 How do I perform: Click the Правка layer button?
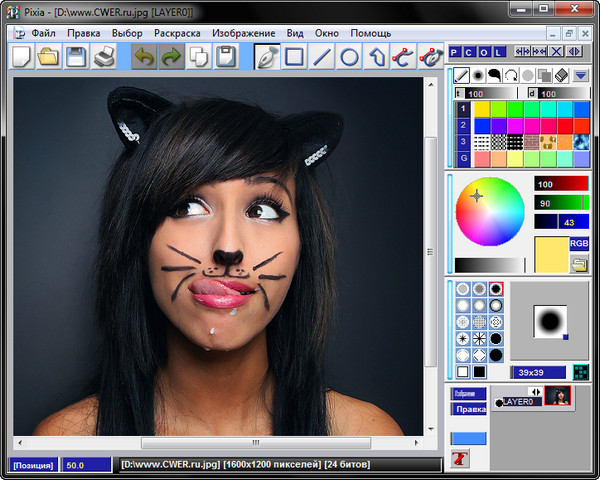[x=469, y=409]
